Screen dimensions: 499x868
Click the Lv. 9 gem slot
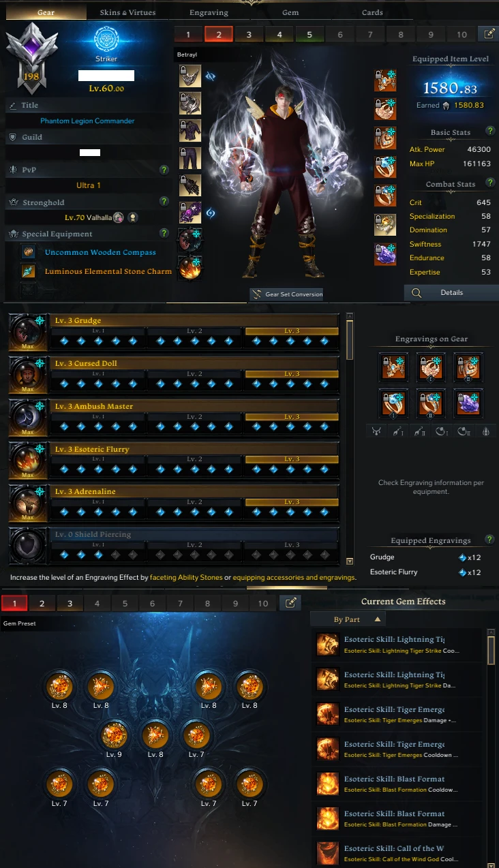(x=114, y=735)
